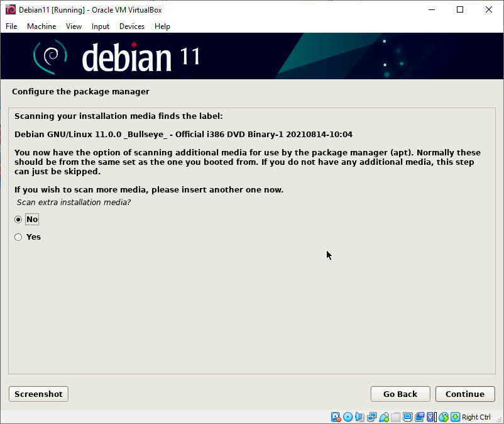Screen dimensions: 504x424
Task: Open the Input menu
Action: tap(101, 26)
